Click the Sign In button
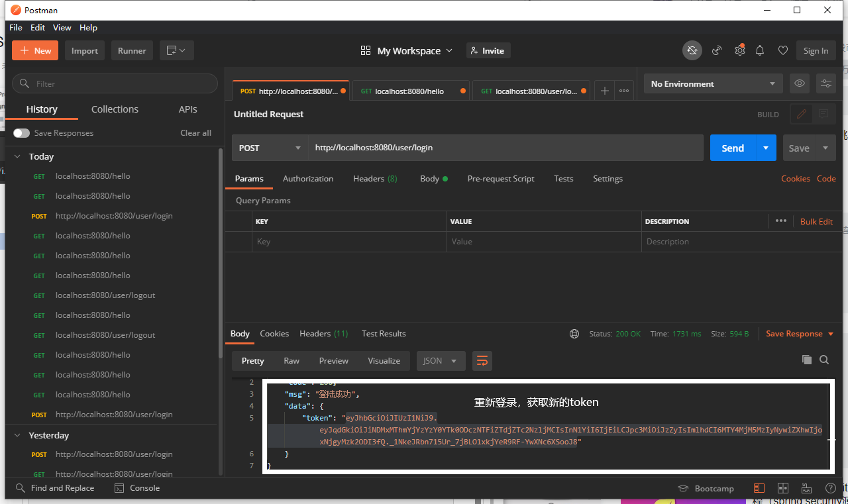Image resolution: width=848 pixels, height=504 pixels. tap(816, 50)
